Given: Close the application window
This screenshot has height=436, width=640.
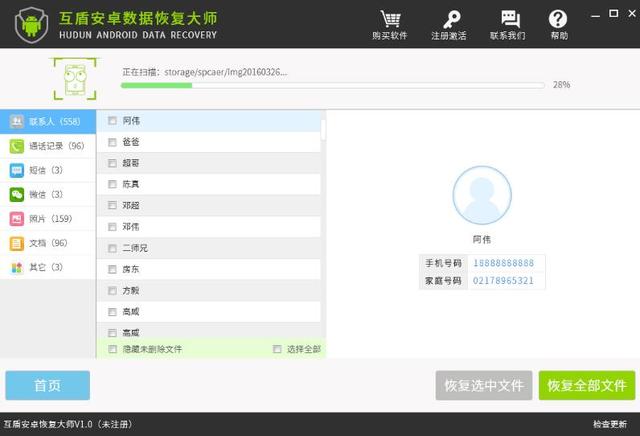Looking at the screenshot, I should click(632, 13).
